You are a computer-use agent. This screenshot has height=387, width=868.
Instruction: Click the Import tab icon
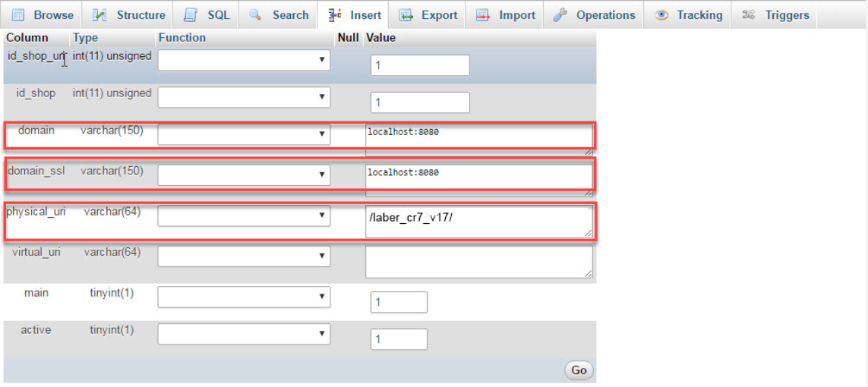point(483,15)
